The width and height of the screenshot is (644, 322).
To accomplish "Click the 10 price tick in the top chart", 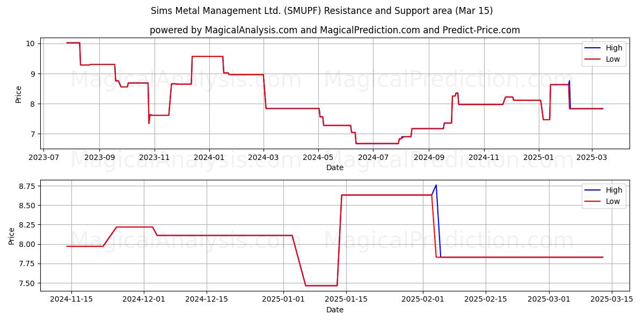I will (31, 43).
